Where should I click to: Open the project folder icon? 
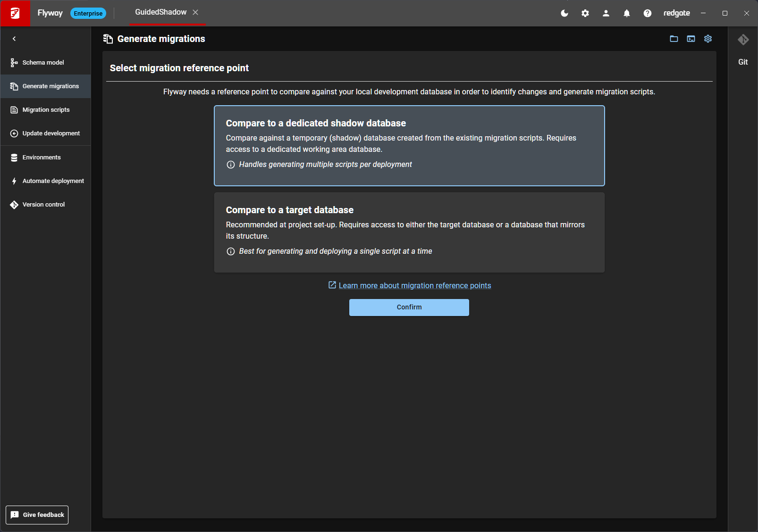tap(674, 39)
